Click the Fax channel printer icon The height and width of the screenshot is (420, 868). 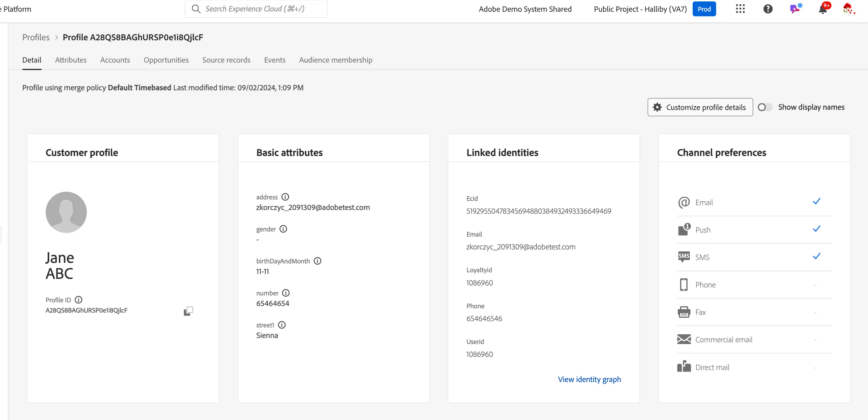(684, 312)
